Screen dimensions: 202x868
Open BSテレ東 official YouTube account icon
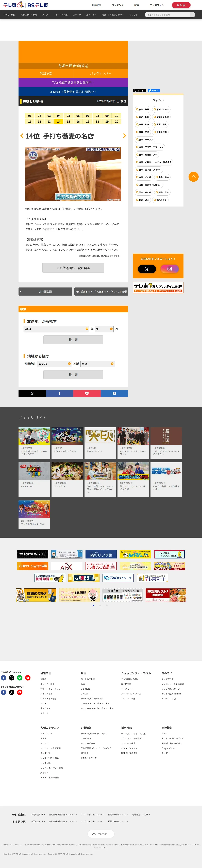pyautogui.click(x=20, y=692)
